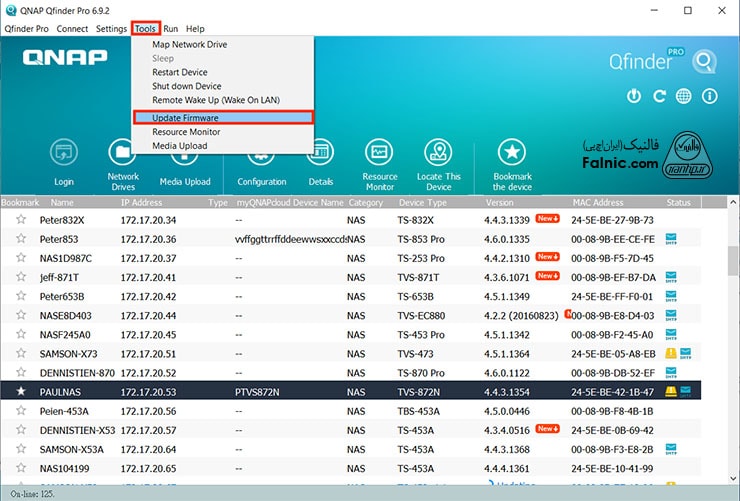Click the Version column header
This screenshot has width=740, height=501.
coord(499,202)
